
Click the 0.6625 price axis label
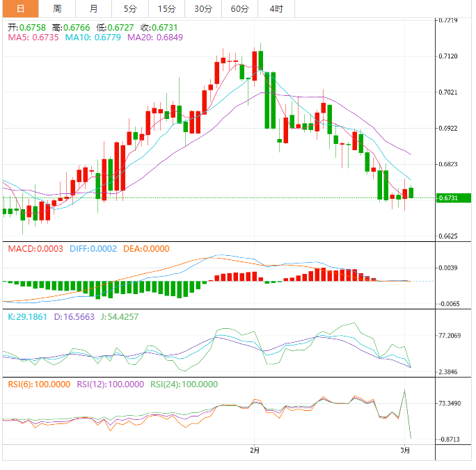[x=448, y=236]
